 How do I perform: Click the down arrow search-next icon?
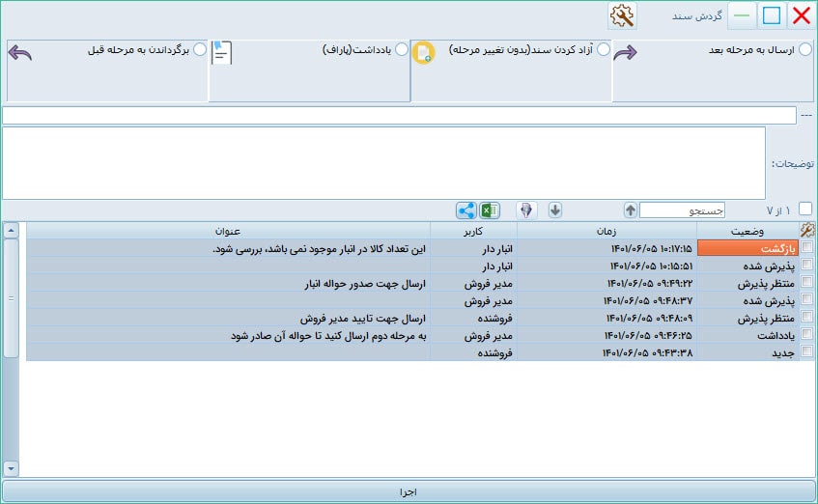555,210
